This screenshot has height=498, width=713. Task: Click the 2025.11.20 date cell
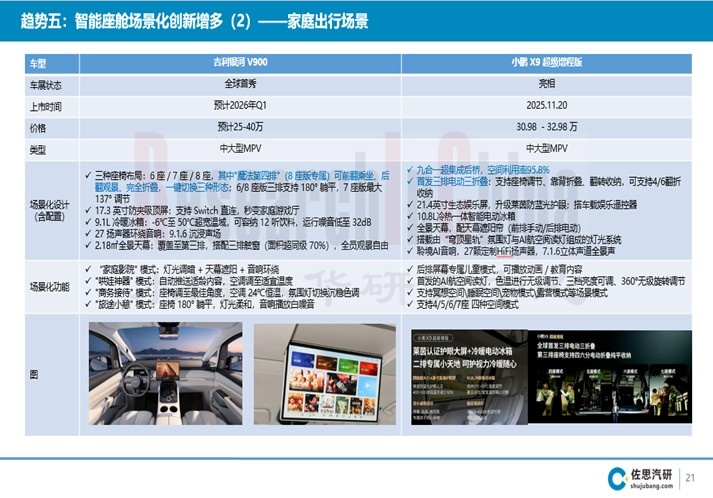click(x=547, y=106)
